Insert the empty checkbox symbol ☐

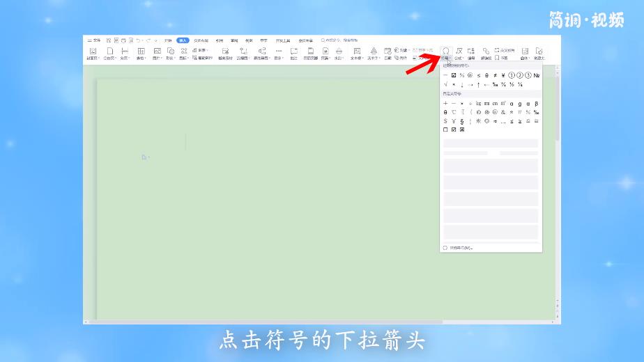click(x=445, y=129)
